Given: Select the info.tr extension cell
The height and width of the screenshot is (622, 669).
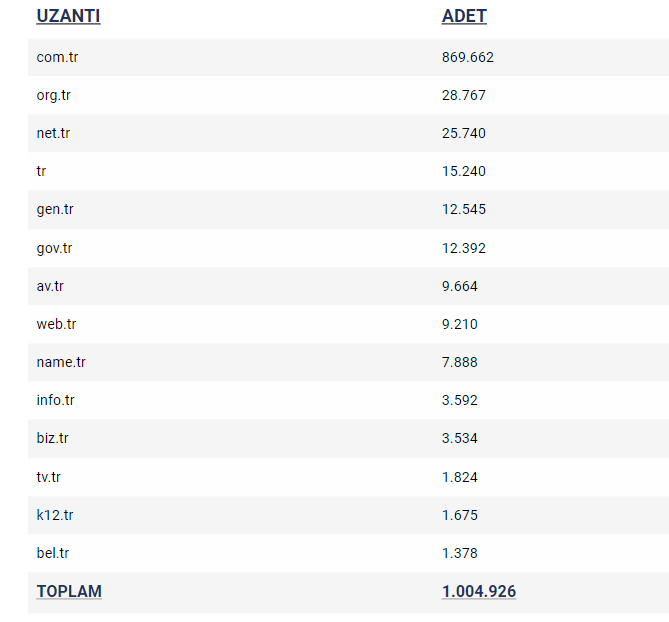Looking at the screenshot, I should coord(55,400).
